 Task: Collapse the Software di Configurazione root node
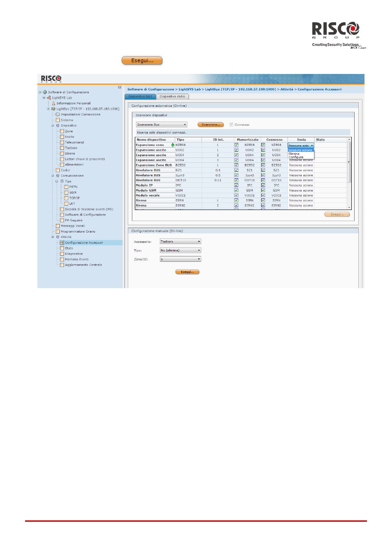(40, 92)
